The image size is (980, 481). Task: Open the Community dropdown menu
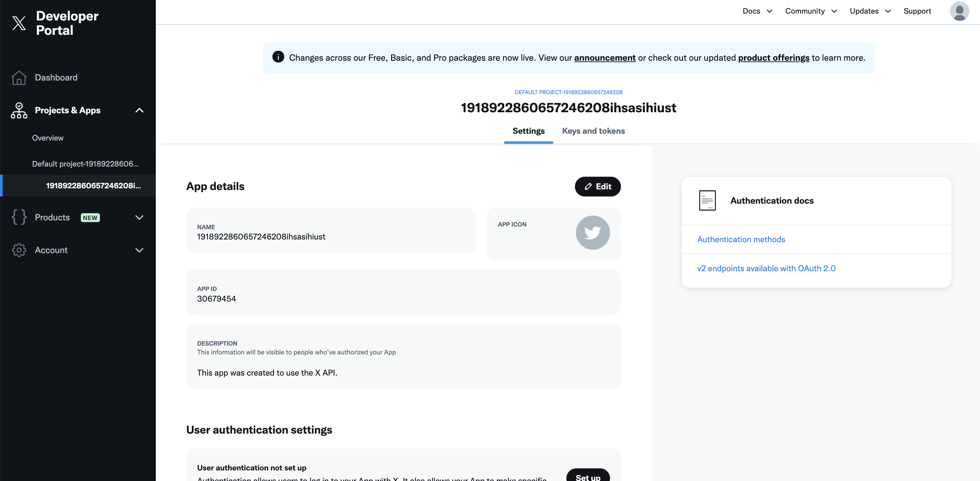(x=811, y=11)
